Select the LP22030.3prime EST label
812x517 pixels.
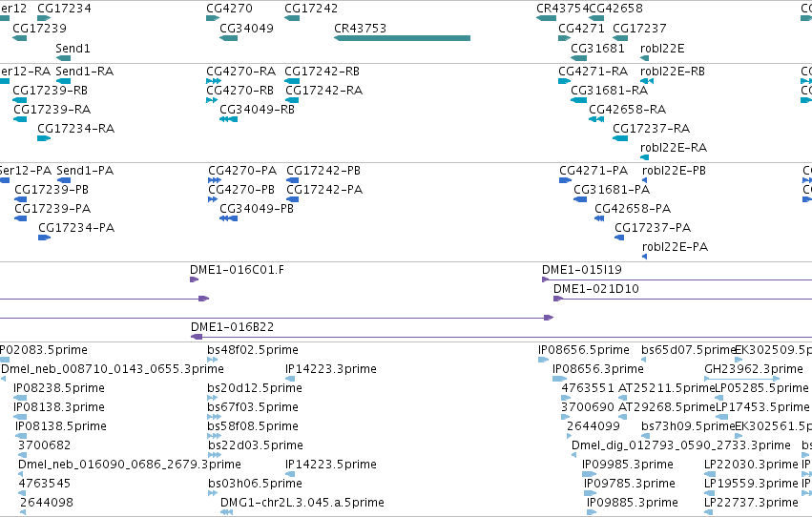click(752, 465)
